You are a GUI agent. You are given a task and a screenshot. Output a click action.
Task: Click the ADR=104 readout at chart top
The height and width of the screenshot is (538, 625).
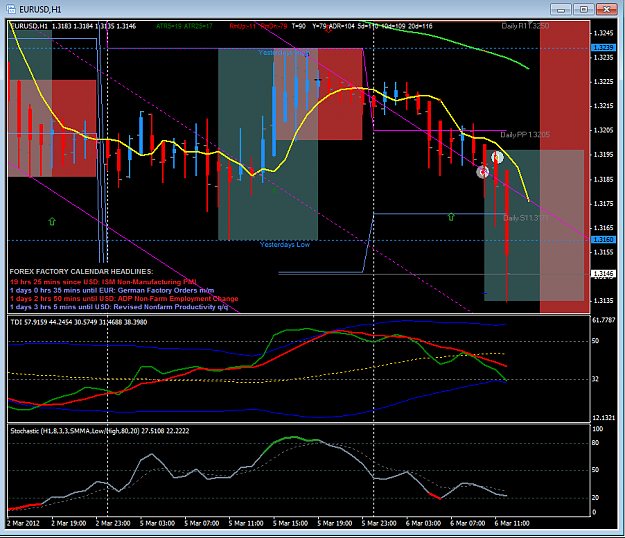pyautogui.click(x=341, y=26)
